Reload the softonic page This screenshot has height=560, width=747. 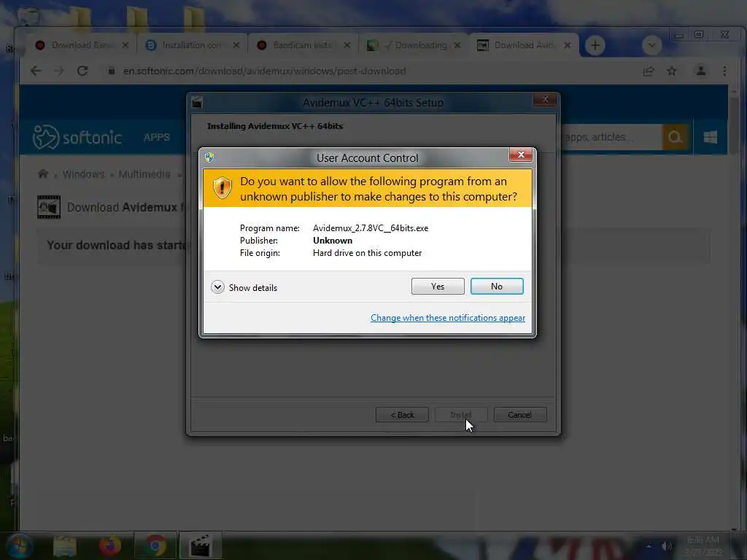(82, 71)
